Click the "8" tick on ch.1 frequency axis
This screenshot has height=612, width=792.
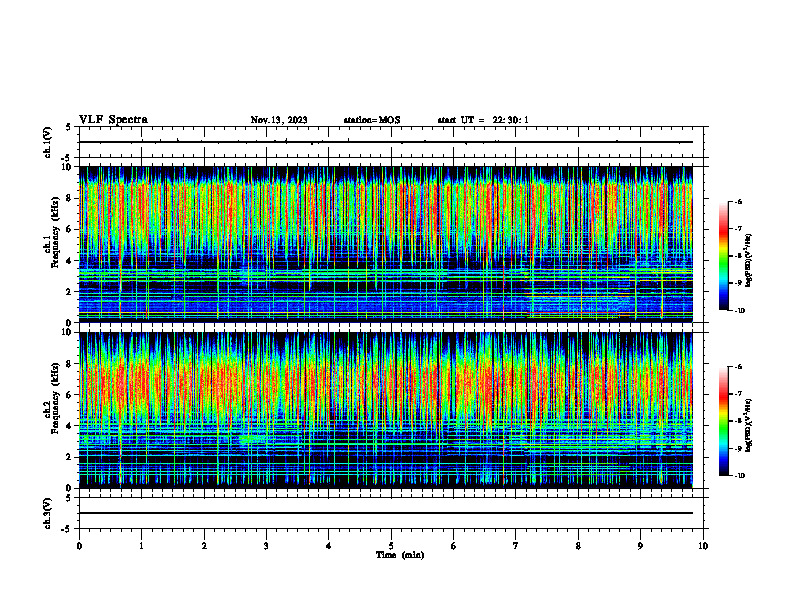coord(70,198)
